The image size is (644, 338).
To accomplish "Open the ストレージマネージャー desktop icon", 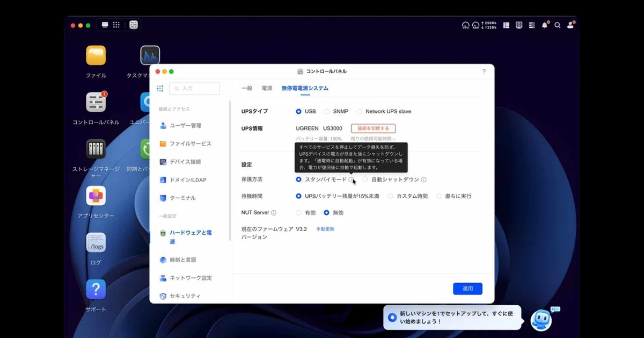I will click(96, 149).
